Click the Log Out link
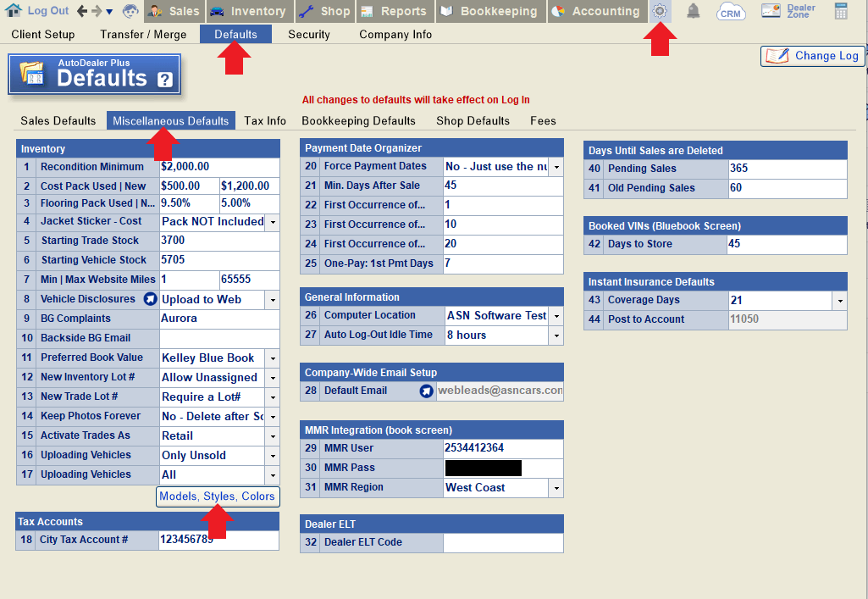 click(48, 10)
